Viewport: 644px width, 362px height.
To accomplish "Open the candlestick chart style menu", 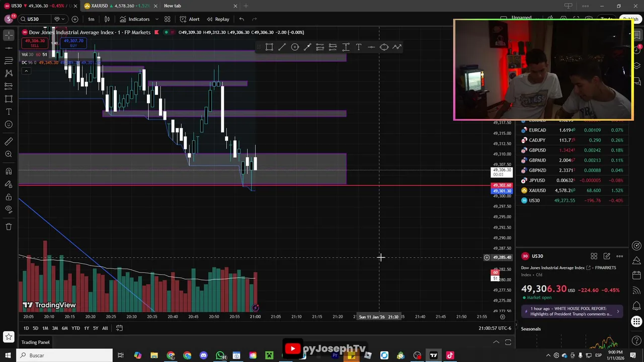I will [x=107, y=19].
